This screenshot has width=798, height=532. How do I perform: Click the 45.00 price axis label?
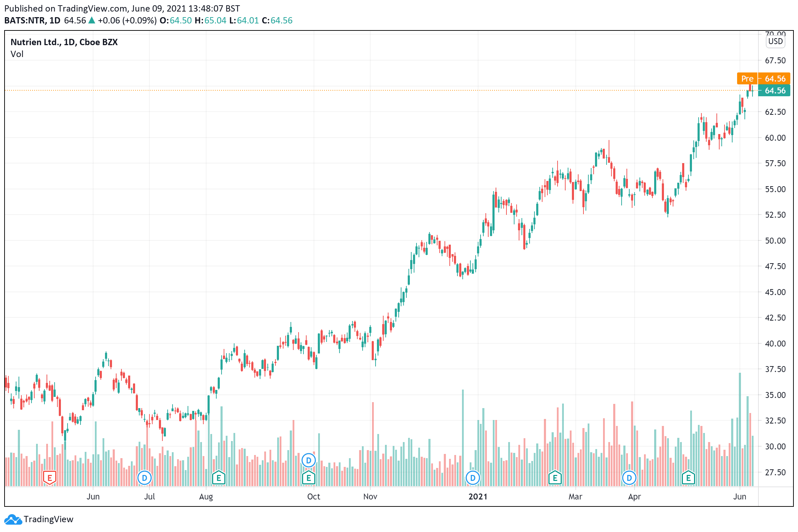click(x=775, y=292)
